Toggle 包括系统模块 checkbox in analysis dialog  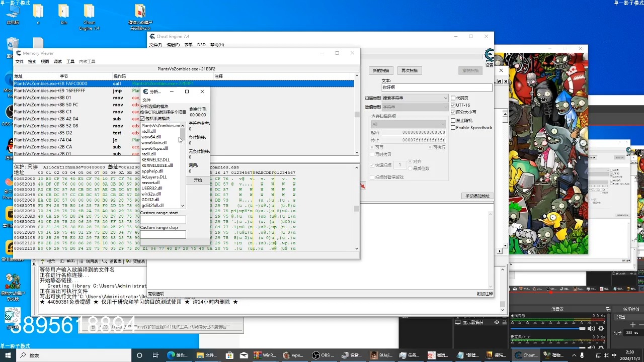coord(142,118)
